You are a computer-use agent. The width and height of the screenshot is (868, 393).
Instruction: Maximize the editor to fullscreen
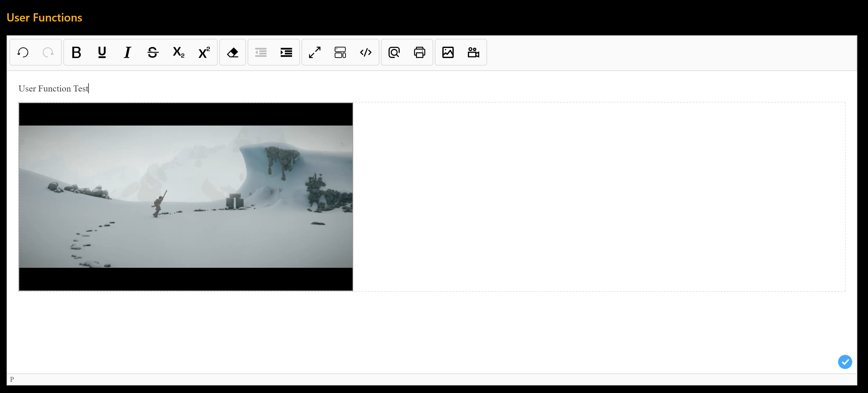point(314,52)
